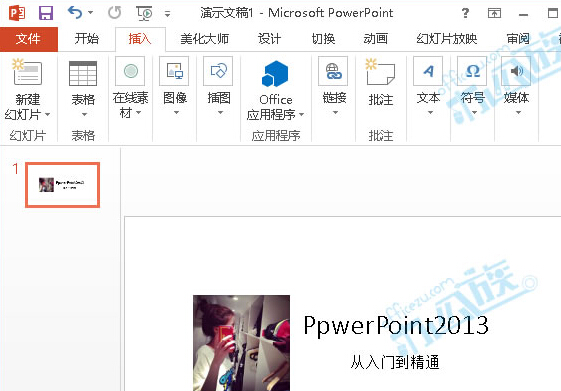Open the 美化大师 tab

(205, 39)
